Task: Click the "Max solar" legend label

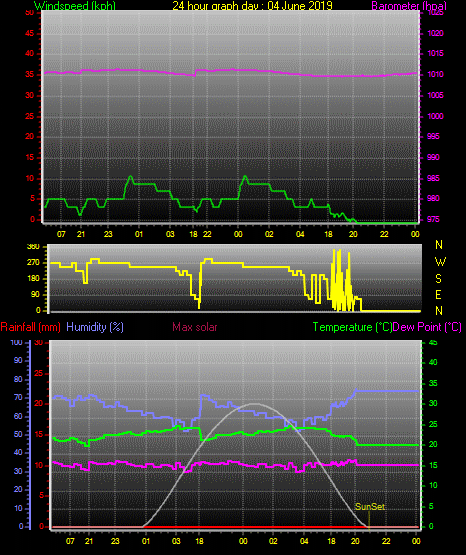Action: (x=195, y=327)
